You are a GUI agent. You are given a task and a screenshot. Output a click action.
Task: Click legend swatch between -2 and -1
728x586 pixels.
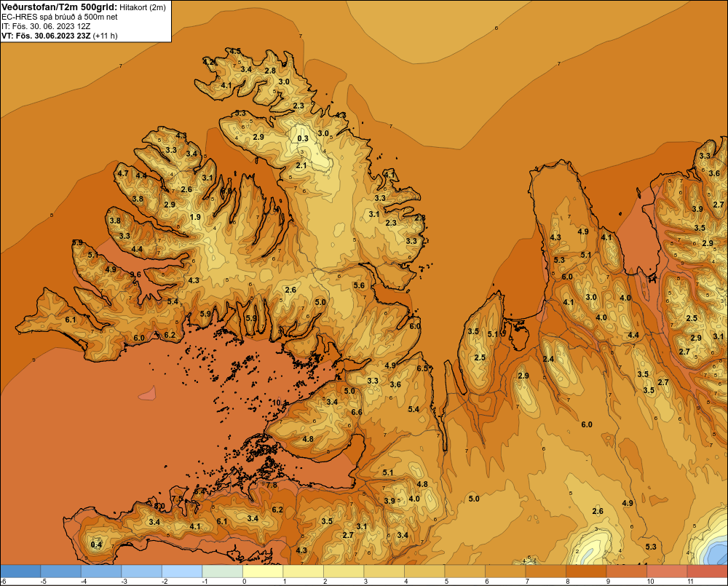click(182, 571)
